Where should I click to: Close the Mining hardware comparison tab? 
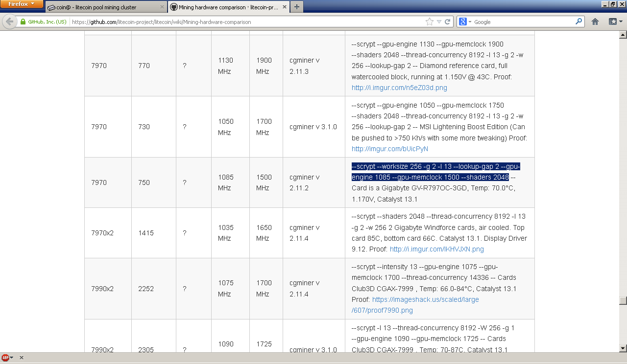tap(284, 7)
